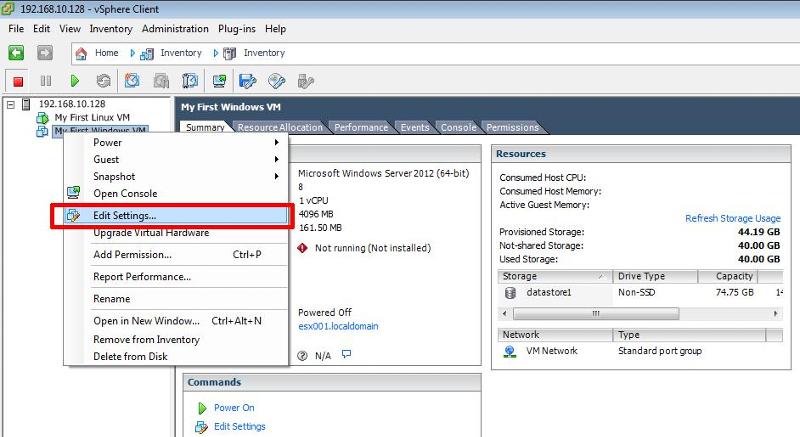Viewport: 800px width, 437px height.
Task: Open the Plug-ins menu
Action: coord(237,29)
